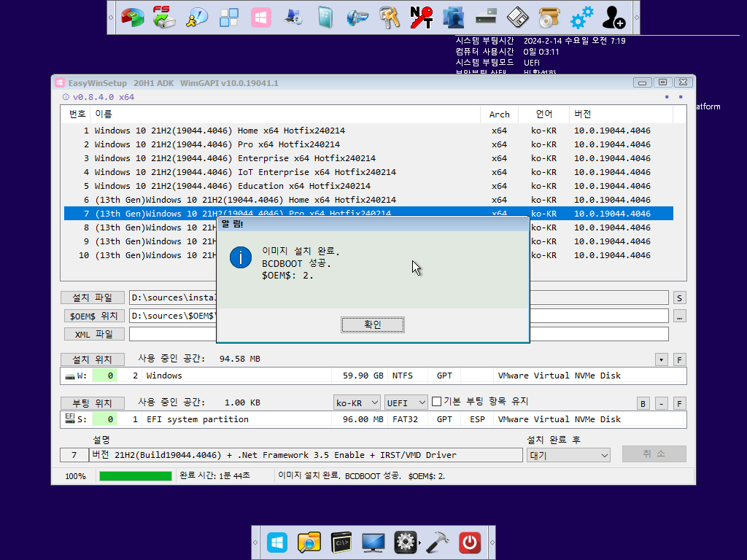Launch the blue media player style icon
747x560 pixels.
pos(357,17)
